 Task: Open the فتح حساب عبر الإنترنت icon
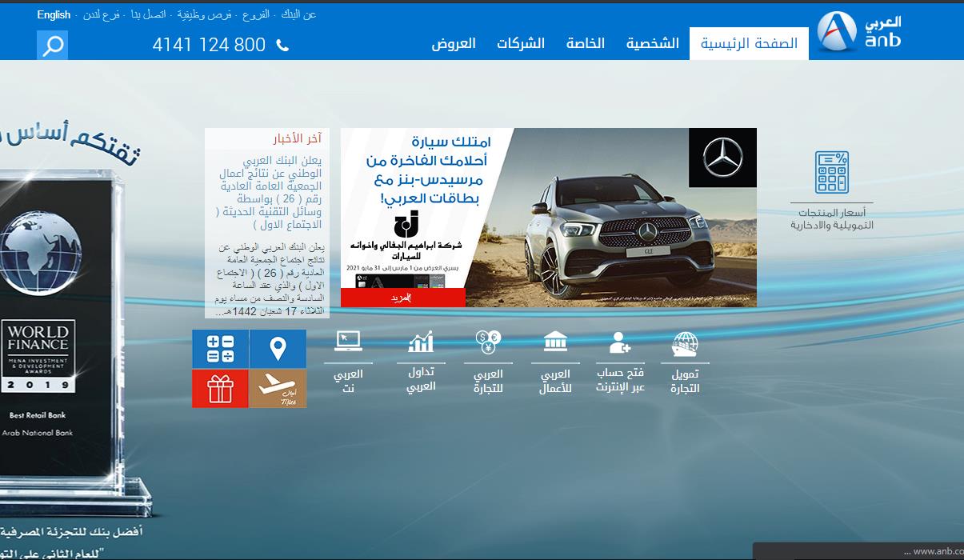(x=620, y=343)
